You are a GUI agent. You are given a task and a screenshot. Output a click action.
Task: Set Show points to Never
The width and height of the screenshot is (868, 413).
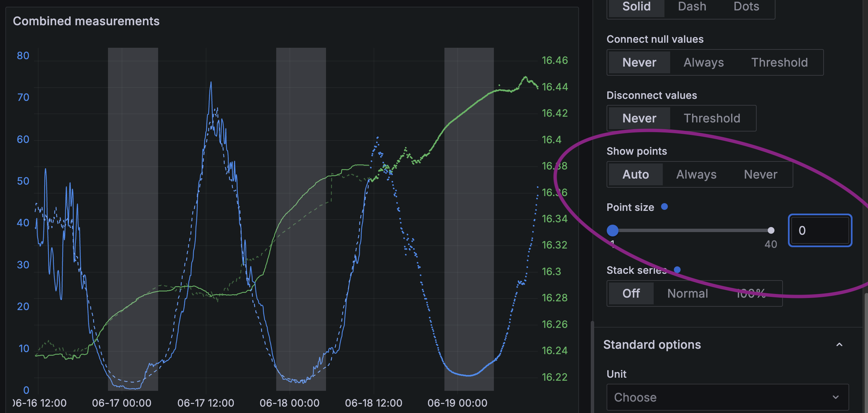point(760,175)
